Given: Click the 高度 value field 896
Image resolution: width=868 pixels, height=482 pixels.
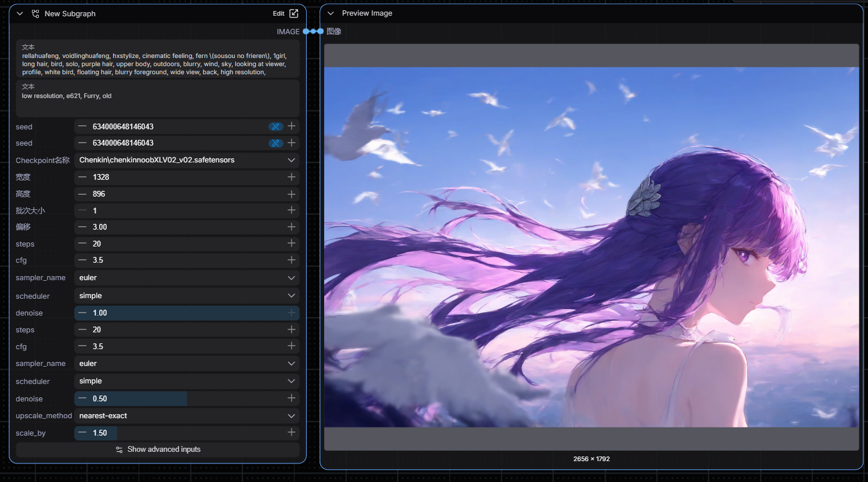Looking at the screenshot, I should tap(187, 194).
